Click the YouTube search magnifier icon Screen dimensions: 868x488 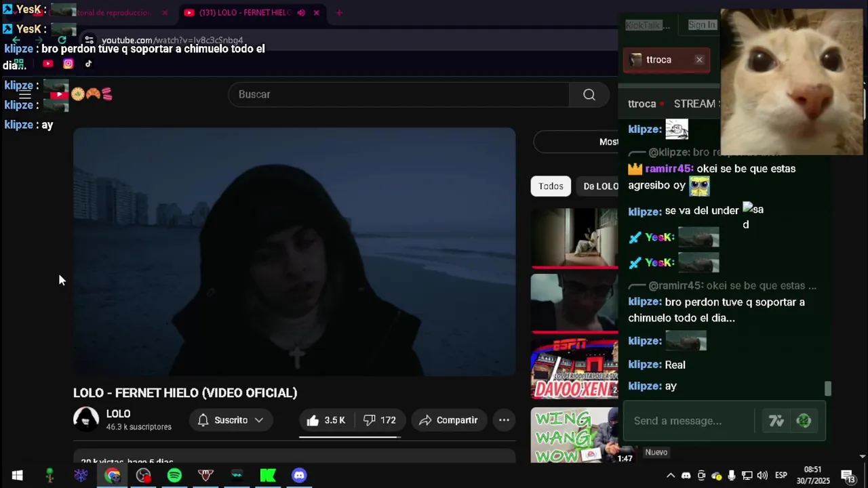[x=589, y=95]
